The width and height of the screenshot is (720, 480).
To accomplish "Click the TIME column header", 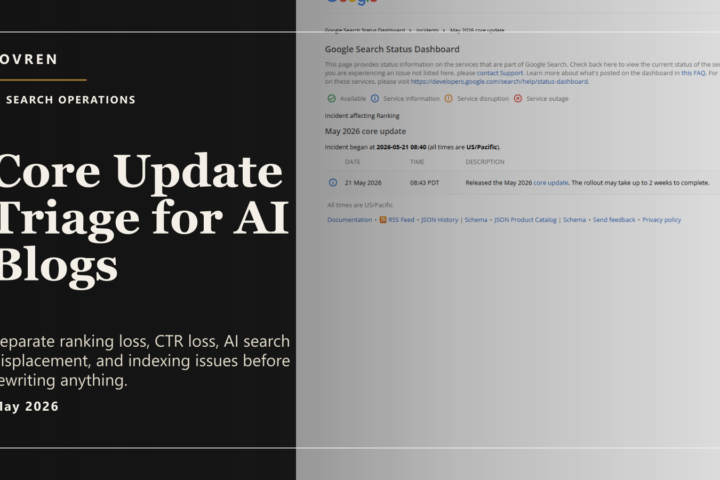I will [x=417, y=162].
